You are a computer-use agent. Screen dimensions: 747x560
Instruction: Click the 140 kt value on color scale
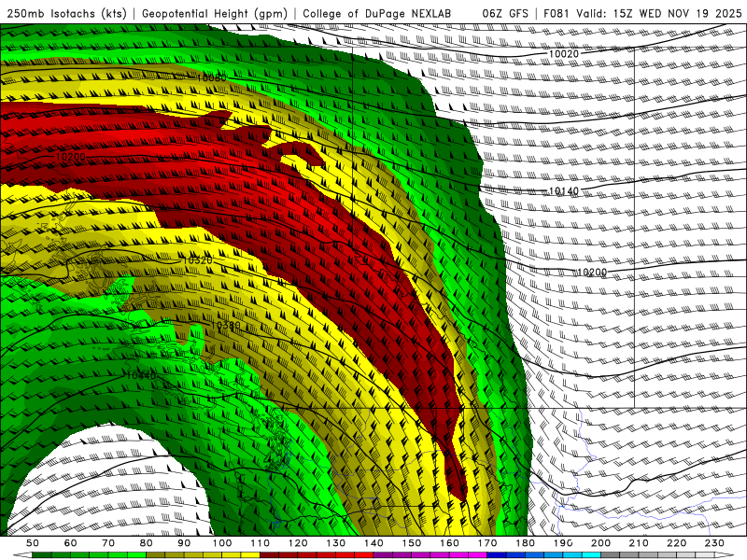pyautogui.click(x=373, y=543)
